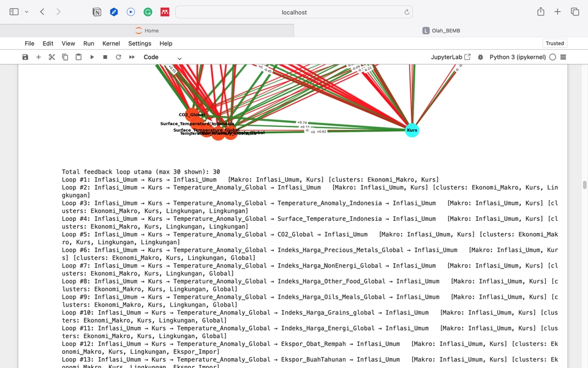Expand the Safari sidebar dropdown arrow

click(26, 12)
